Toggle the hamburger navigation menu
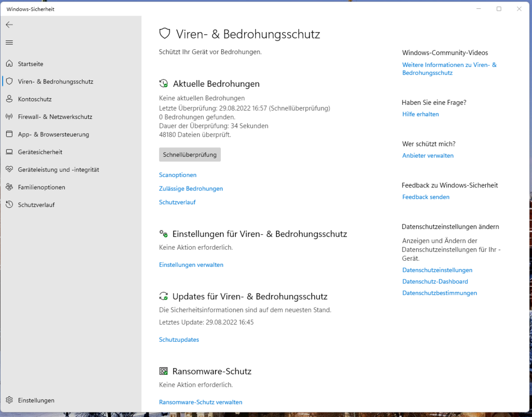Viewport: 532px width, 417px height. (x=9, y=43)
